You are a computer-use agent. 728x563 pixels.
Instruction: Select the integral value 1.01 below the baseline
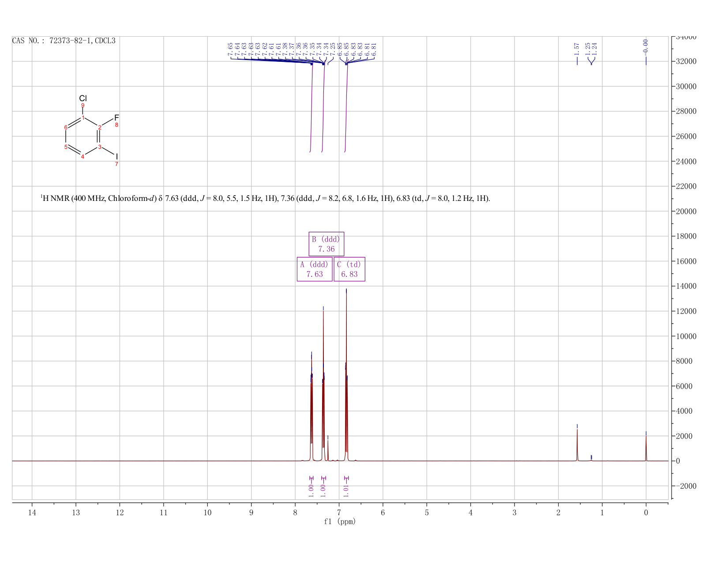coord(346,487)
